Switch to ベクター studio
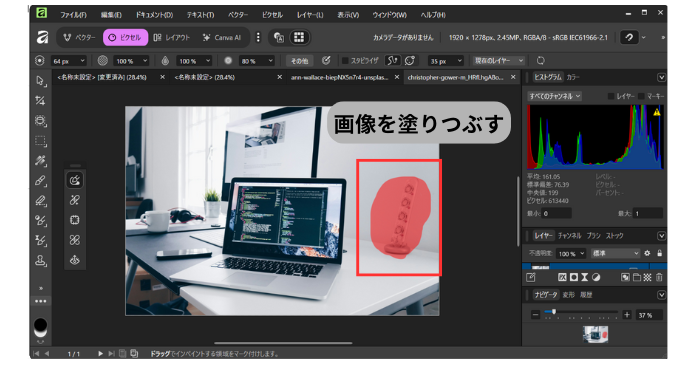This screenshot has width=698, height=365. coord(79,37)
